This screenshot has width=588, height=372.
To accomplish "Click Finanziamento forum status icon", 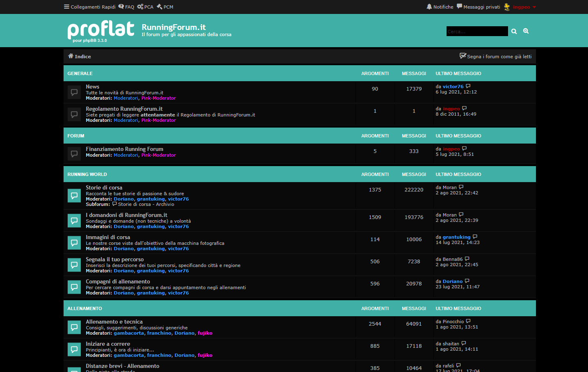I will pos(74,154).
